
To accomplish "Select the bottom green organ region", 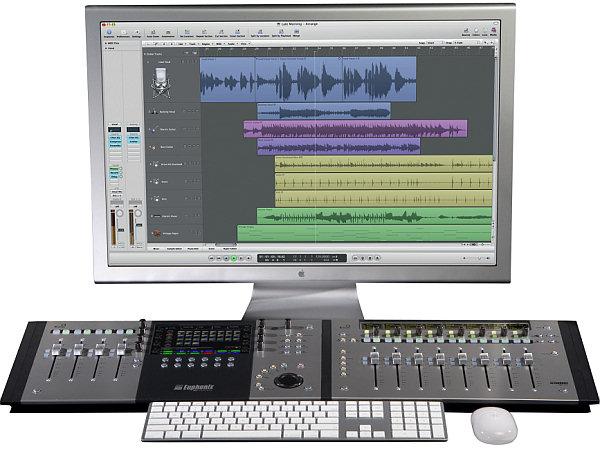I will pos(364,233).
